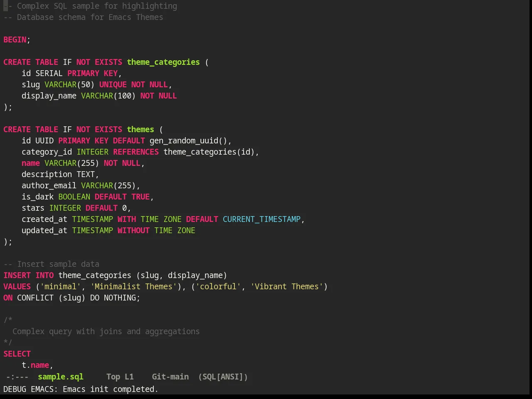Click the DO NOTHING text
This screenshot has width=532, height=399.
tap(113, 298)
